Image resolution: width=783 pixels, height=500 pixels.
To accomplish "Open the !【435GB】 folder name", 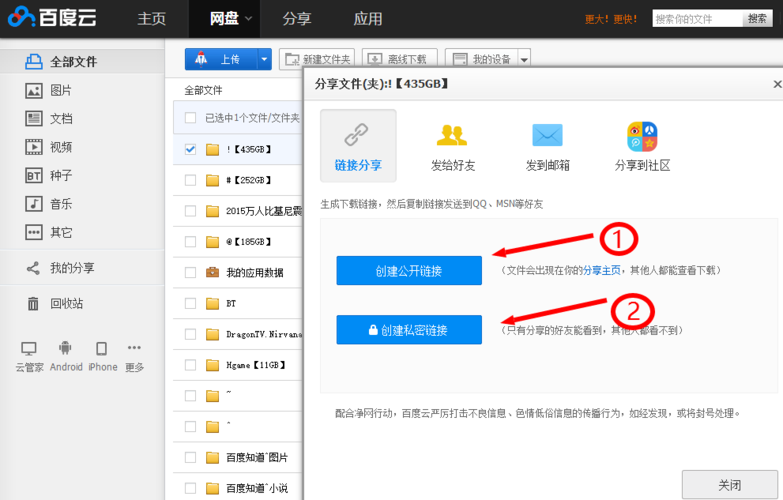I will [248, 149].
